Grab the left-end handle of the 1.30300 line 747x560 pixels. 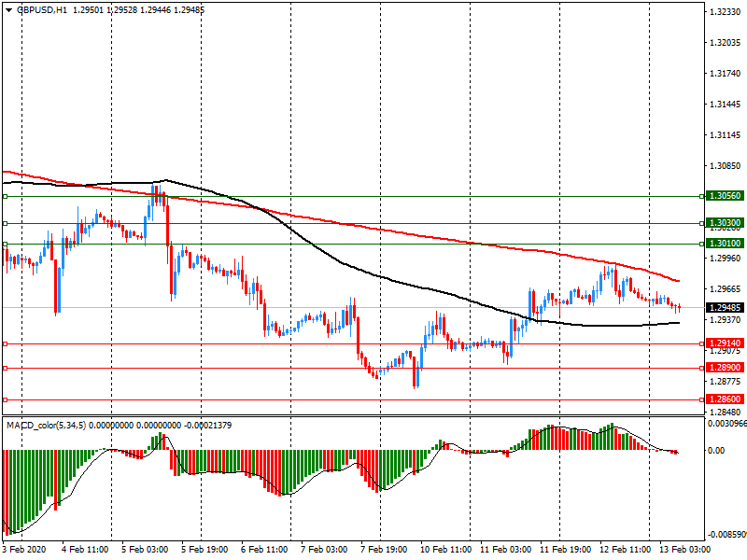tap(6, 223)
